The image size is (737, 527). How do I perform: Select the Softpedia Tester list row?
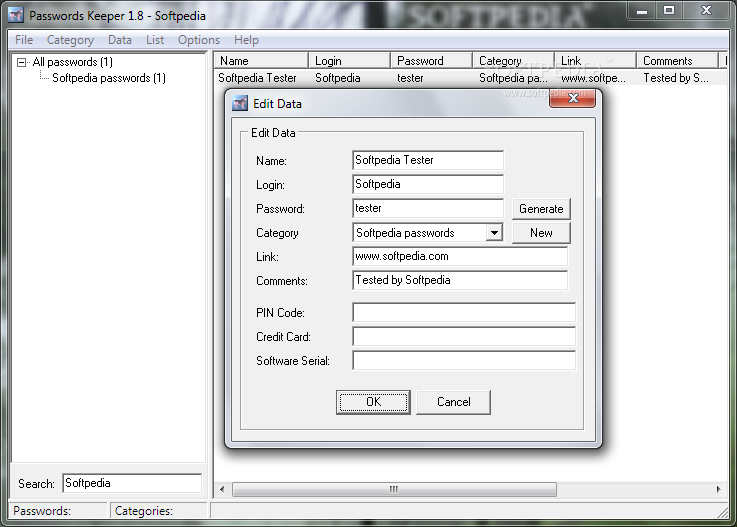pos(472,78)
